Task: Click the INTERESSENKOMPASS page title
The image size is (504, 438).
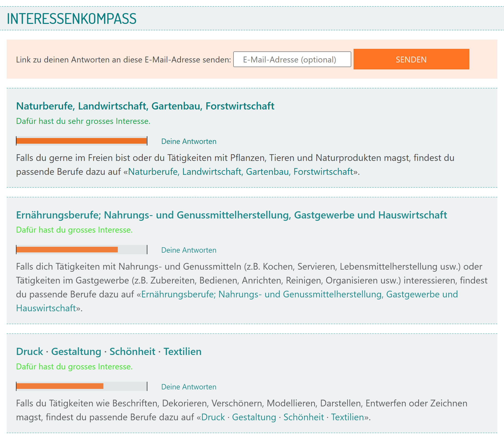Action: [x=71, y=19]
